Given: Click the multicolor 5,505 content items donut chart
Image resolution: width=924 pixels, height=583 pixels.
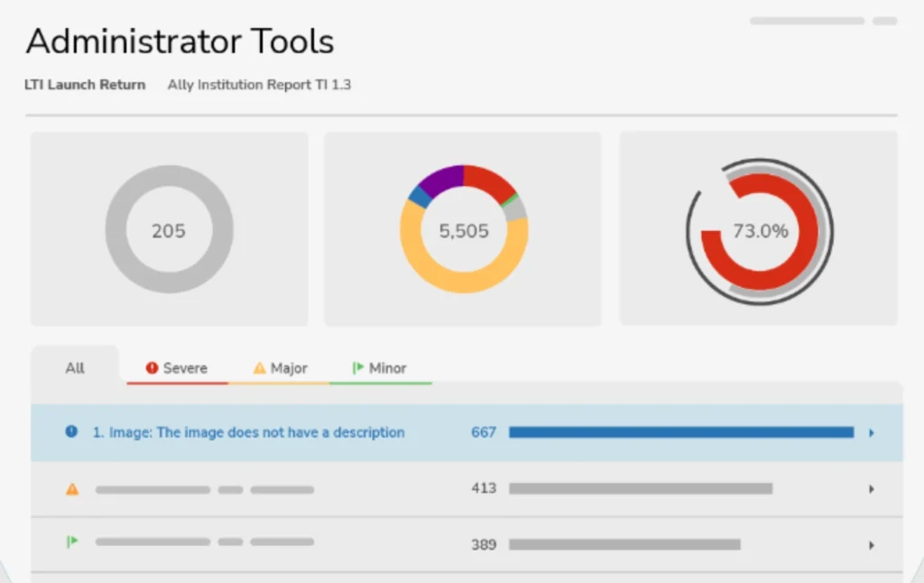Looking at the screenshot, I should point(463,229).
